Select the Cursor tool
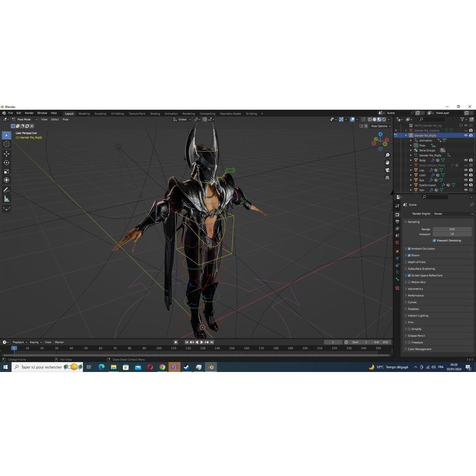Screen dimensions: 476x476 click(x=6, y=144)
